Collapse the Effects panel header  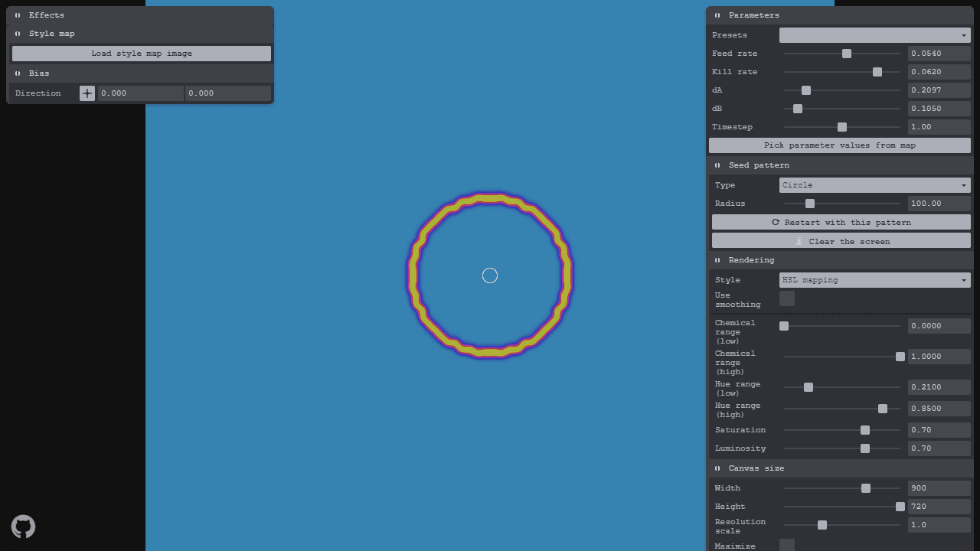140,15
